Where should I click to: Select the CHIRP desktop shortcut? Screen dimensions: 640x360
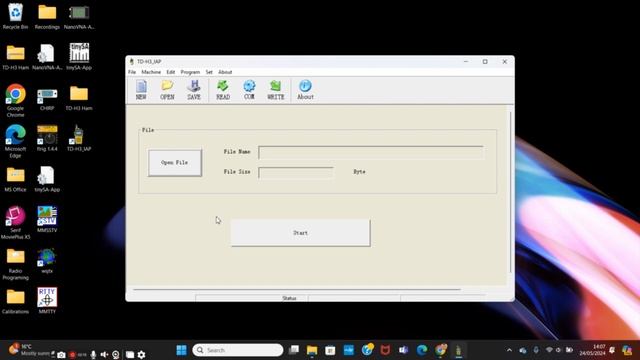47,98
